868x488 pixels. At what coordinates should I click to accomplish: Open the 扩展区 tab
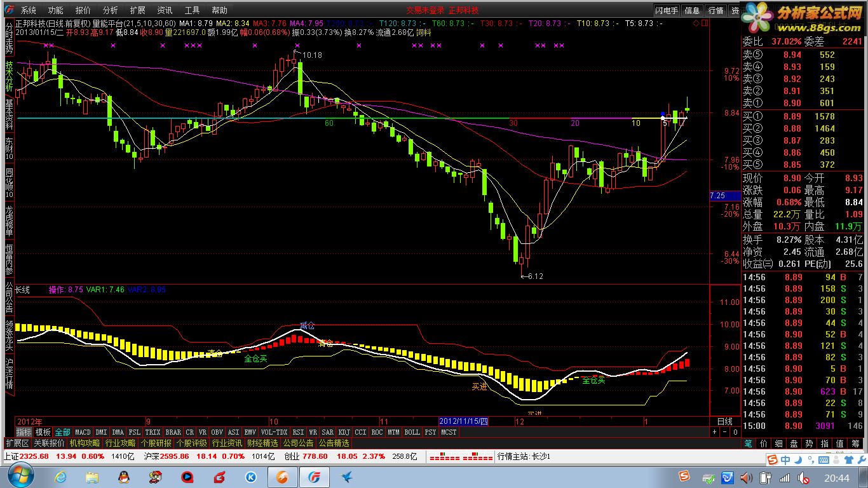(x=17, y=443)
